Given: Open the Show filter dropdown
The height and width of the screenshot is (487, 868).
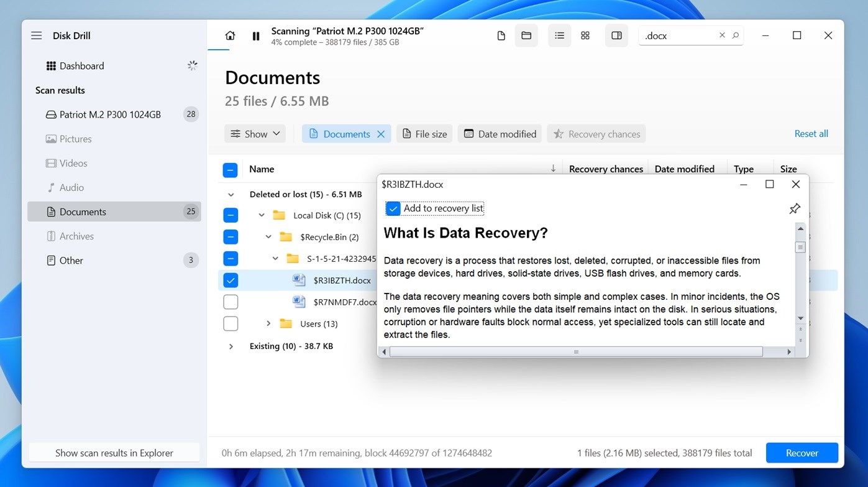Looking at the screenshot, I should click(255, 134).
